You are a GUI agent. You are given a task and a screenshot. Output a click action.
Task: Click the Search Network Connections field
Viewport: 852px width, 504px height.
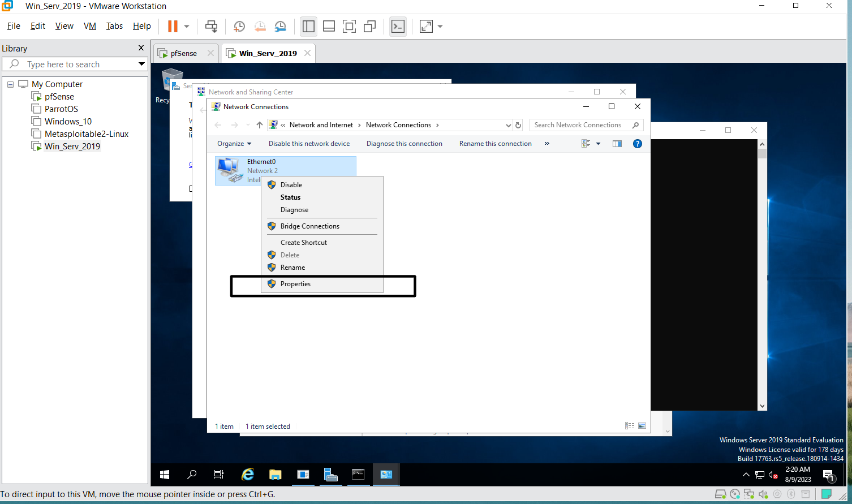[x=586, y=125]
